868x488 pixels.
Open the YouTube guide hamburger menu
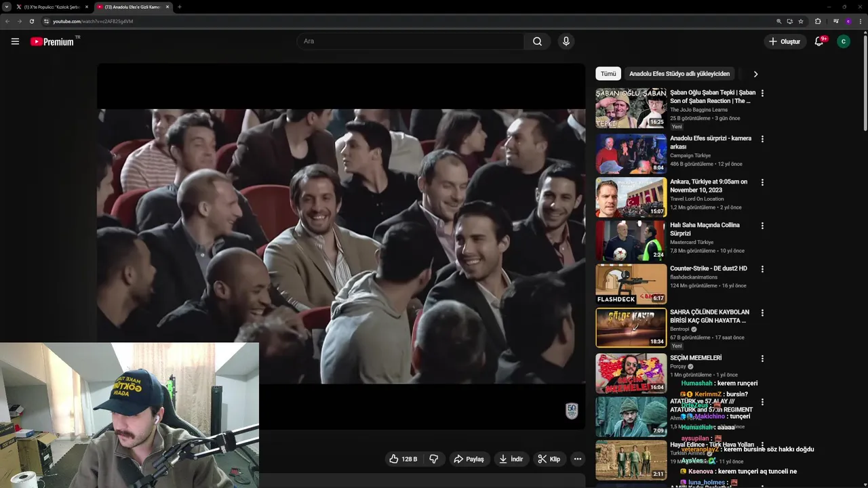tap(15, 41)
